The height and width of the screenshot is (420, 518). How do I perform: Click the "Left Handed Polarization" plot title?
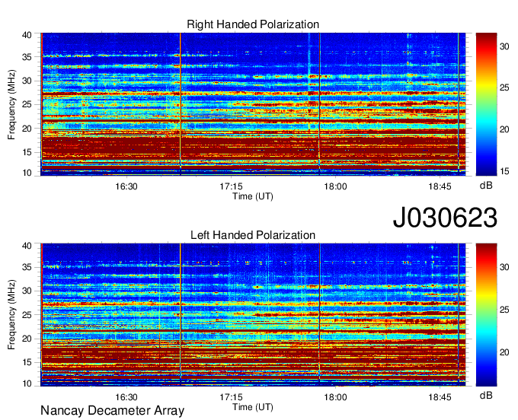coord(253,235)
